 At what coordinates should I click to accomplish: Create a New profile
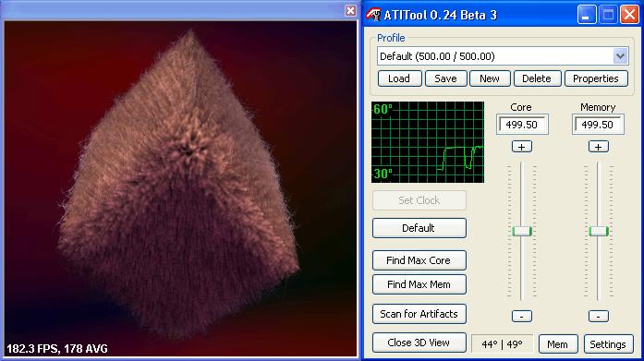[490, 78]
